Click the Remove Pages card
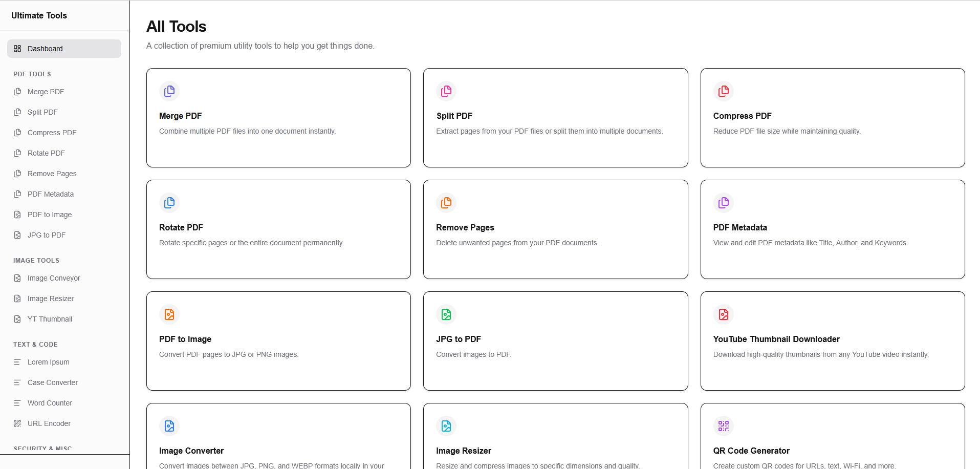 point(555,229)
